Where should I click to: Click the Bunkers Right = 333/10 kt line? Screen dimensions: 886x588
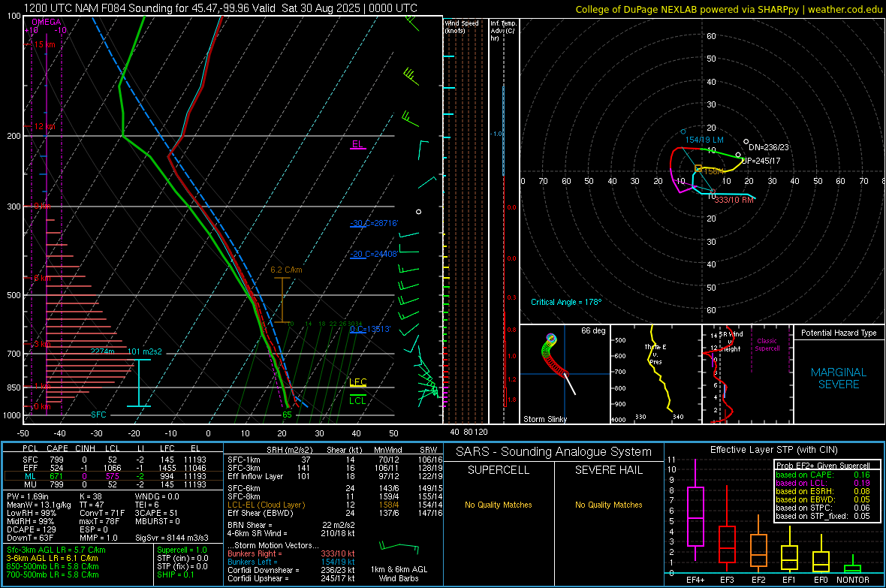coord(291,553)
